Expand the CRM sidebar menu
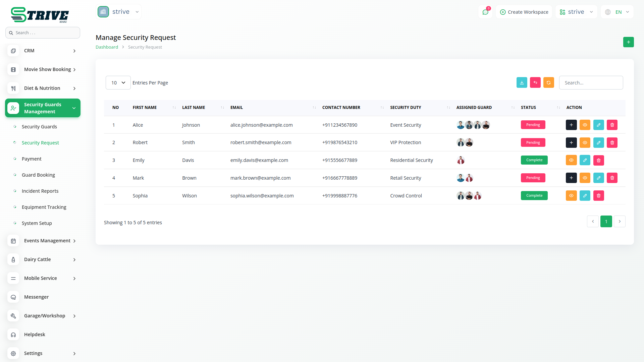Screen dimensions: 644x362 (x=43, y=51)
